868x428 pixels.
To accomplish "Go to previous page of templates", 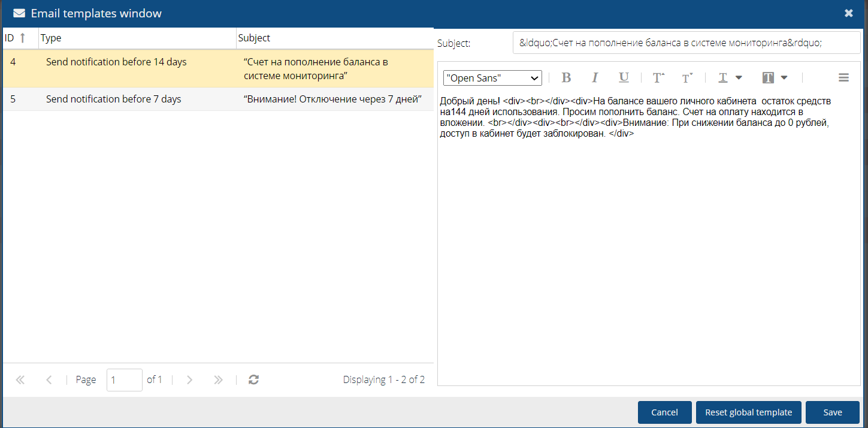I will pyautogui.click(x=49, y=379).
